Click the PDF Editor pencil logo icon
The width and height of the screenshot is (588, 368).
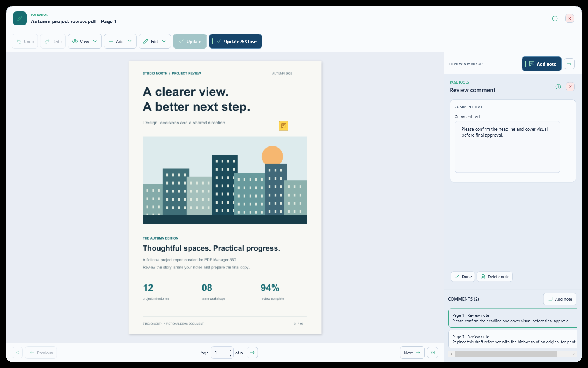20,18
